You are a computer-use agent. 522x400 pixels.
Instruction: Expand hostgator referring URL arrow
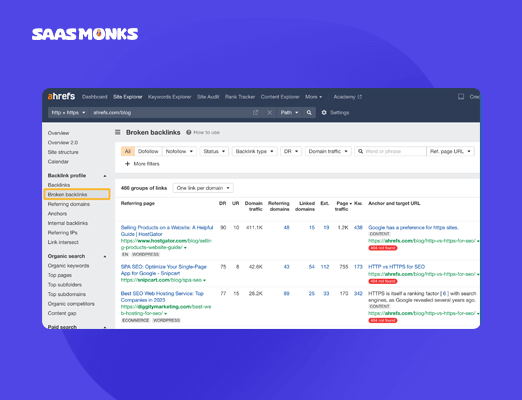185,248
